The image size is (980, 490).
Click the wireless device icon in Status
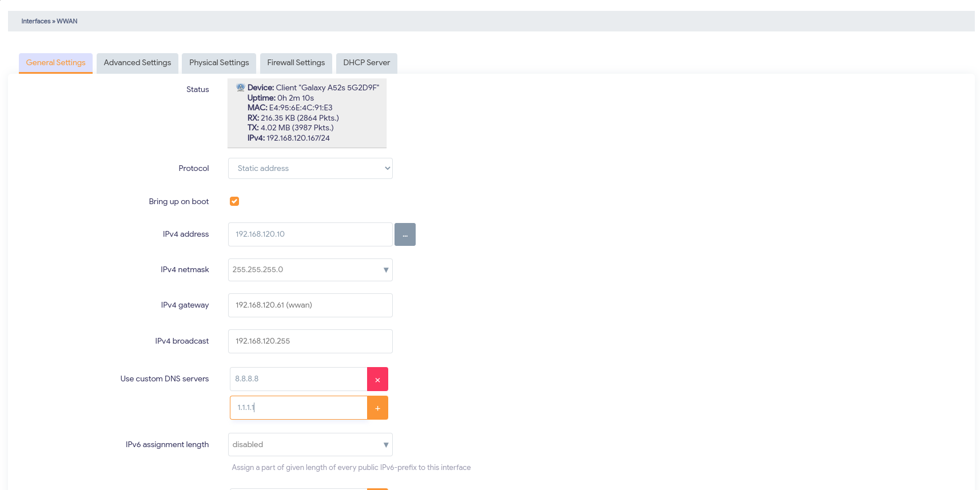pyautogui.click(x=241, y=87)
